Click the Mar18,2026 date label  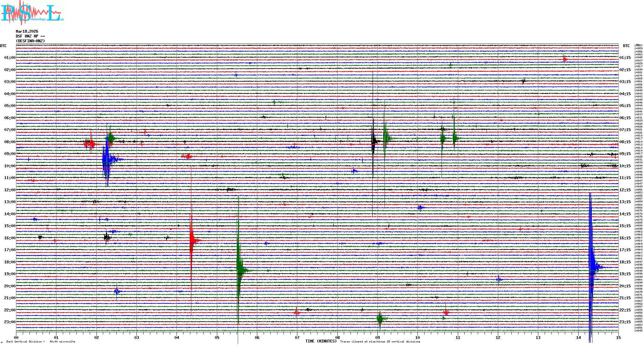[27, 31]
